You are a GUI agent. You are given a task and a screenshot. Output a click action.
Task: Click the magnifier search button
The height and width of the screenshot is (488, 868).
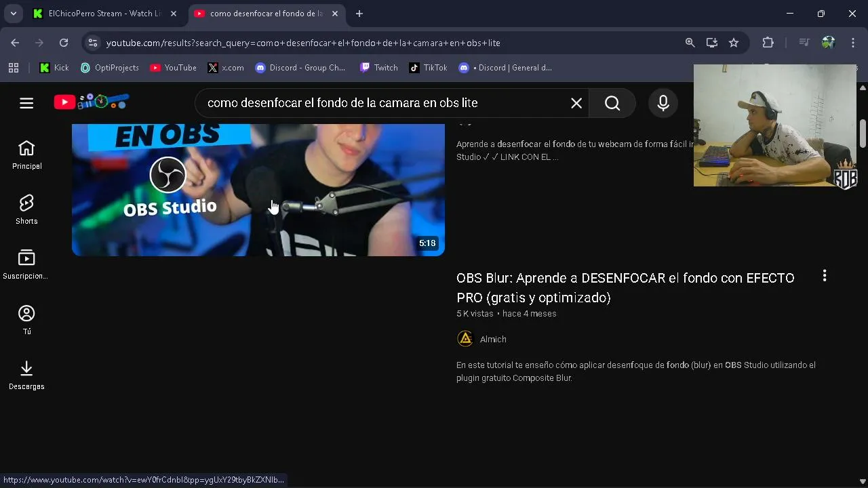pos(612,103)
